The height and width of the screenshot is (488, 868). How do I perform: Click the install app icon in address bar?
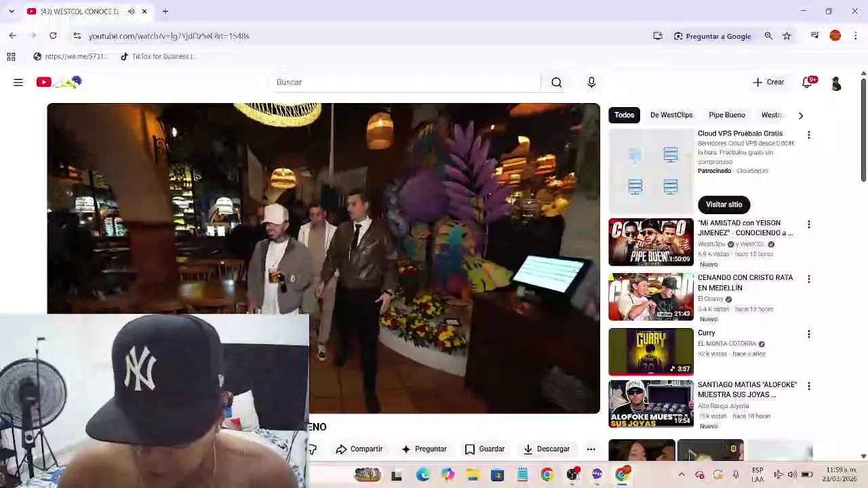(x=658, y=36)
